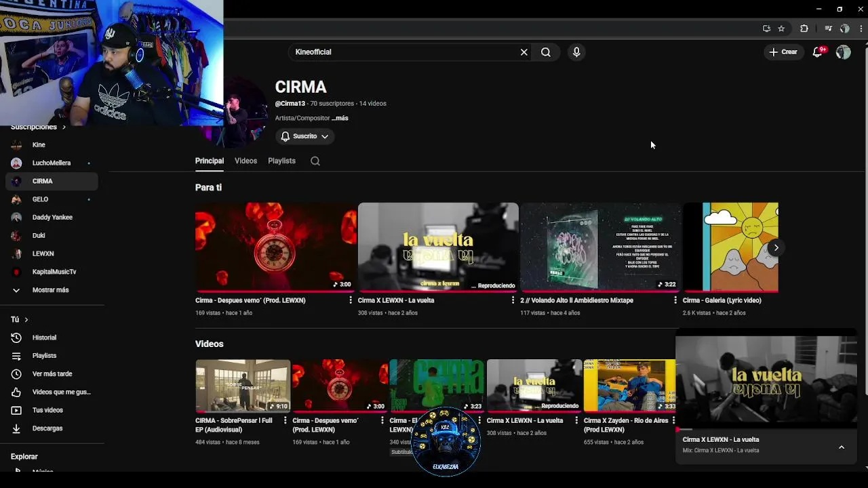Go to LuchoMellera channel
868x488 pixels.
tap(52, 163)
